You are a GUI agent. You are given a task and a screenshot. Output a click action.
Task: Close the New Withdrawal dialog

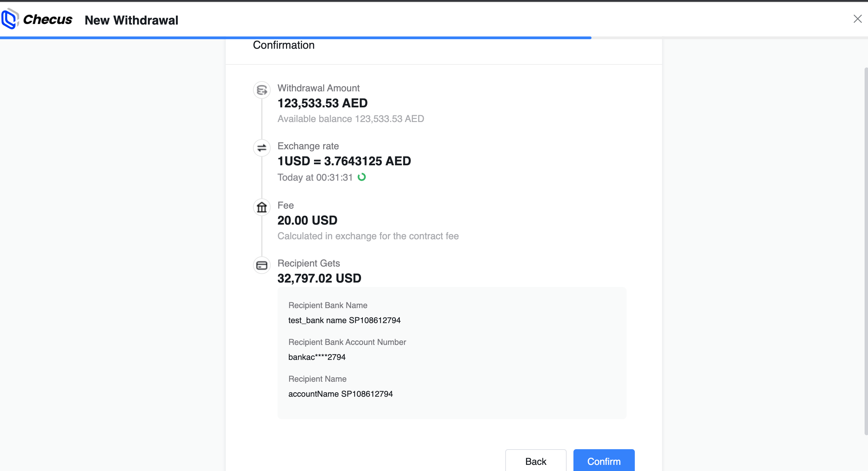click(857, 19)
